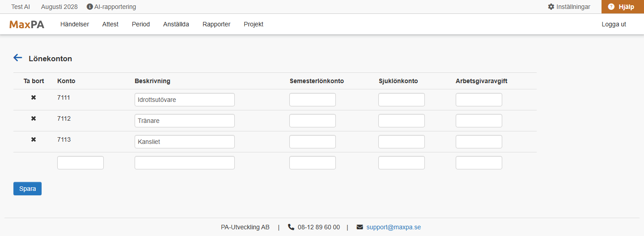The image size is (644, 236).
Task: Click the Logga ut link
Action: point(614,24)
